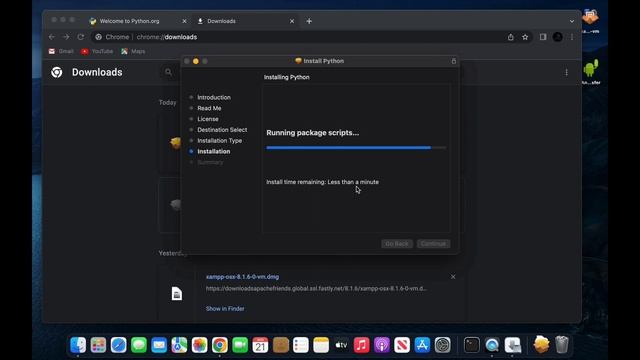Image resolution: width=640 pixels, height=360 pixels.
Task: Open Messages app in dock
Action: [139, 345]
